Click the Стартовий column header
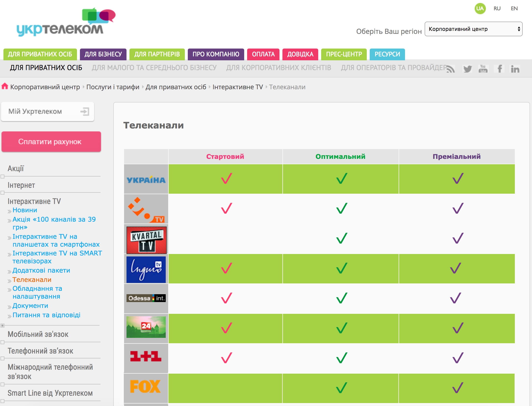The image size is (532, 406). click(x=225, y=156)
